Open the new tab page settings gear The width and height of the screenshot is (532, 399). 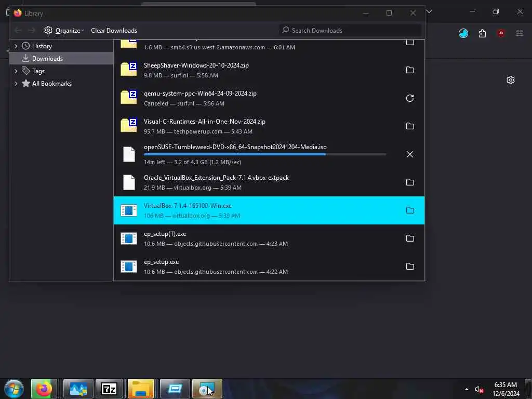(x=511, y=80)
